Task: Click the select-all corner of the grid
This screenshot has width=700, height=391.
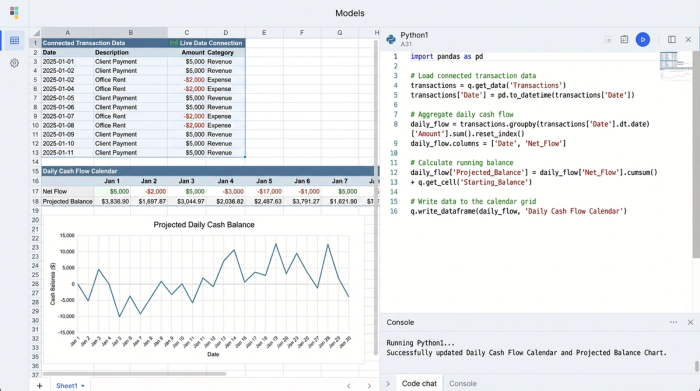Action: 35,33
